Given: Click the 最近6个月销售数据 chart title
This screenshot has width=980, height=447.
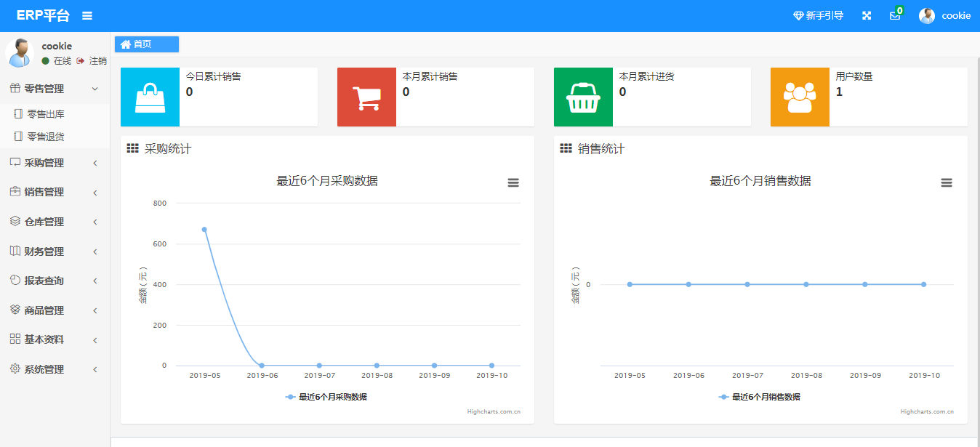Looking at the screenshot, I should tap(760, 181).
